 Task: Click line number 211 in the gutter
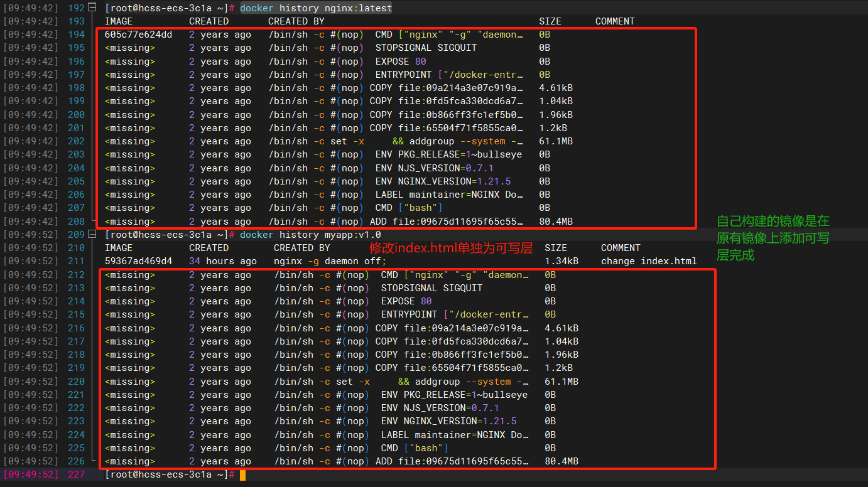coord(76,261)
